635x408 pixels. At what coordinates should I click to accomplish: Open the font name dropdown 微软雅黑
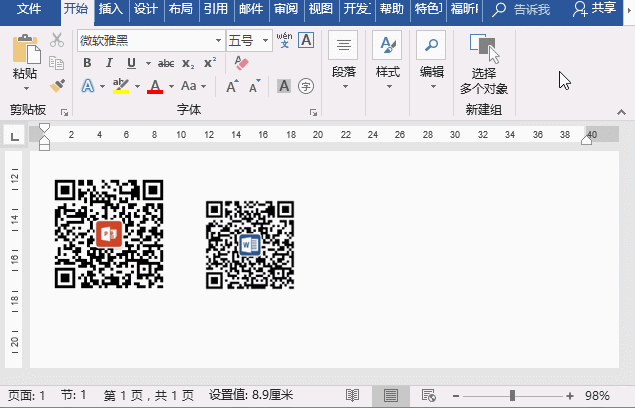(218, 41)
